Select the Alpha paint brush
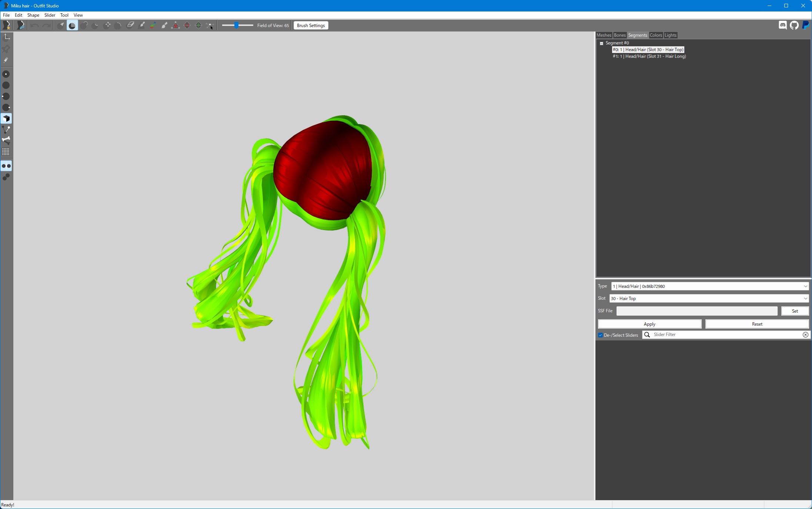The image size is (812, 509). pyautogui.click(x=164, y=25)
